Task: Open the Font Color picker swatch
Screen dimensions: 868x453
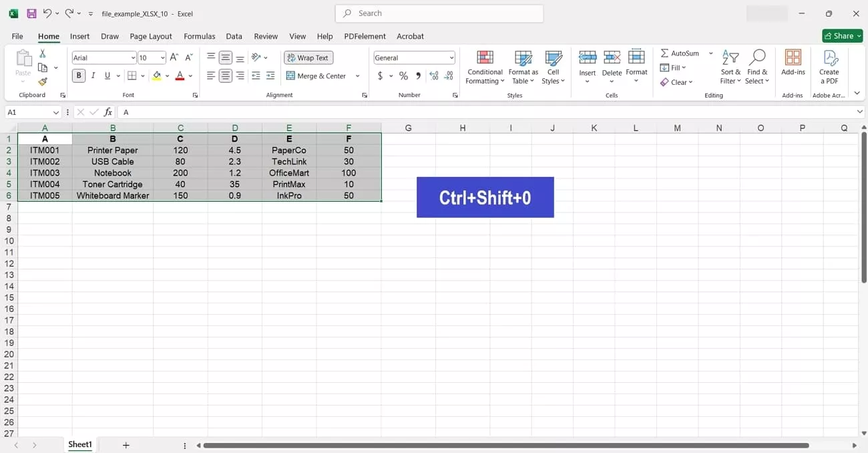Action: 180,75
